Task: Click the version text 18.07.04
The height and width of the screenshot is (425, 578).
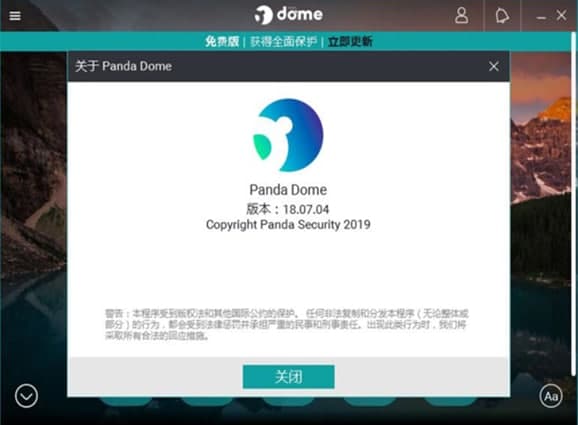Action: pyautogui.click(x=306, y=209)
